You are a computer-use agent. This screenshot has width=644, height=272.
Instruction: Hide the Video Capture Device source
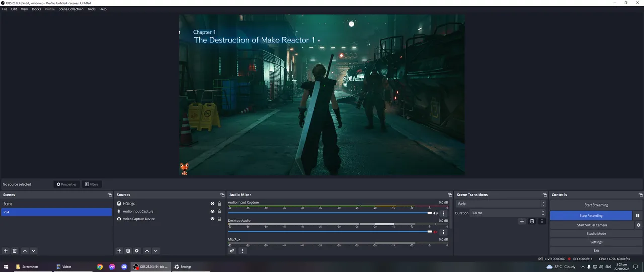coord(212,219)
